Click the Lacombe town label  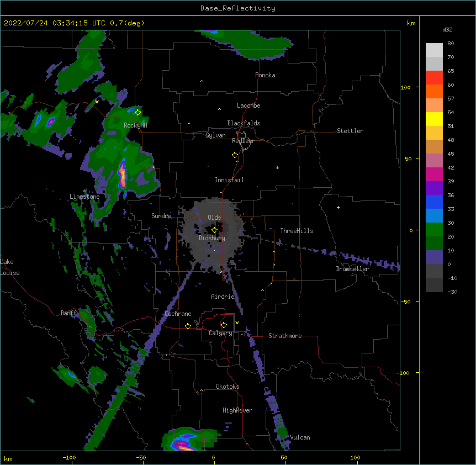(248, 105)
